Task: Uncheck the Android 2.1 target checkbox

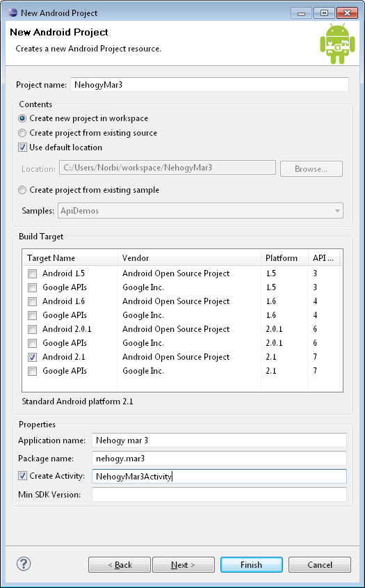Action: coord(33,356)
